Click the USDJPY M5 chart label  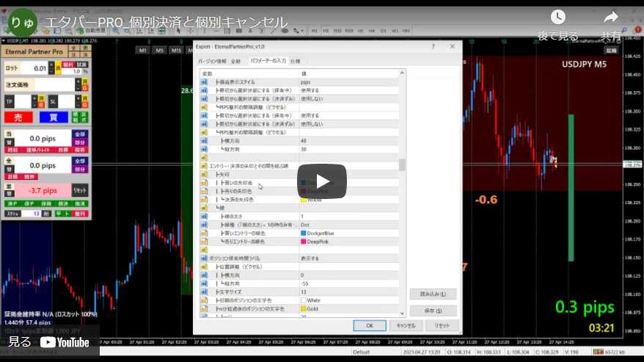click(x=584, y=64)
